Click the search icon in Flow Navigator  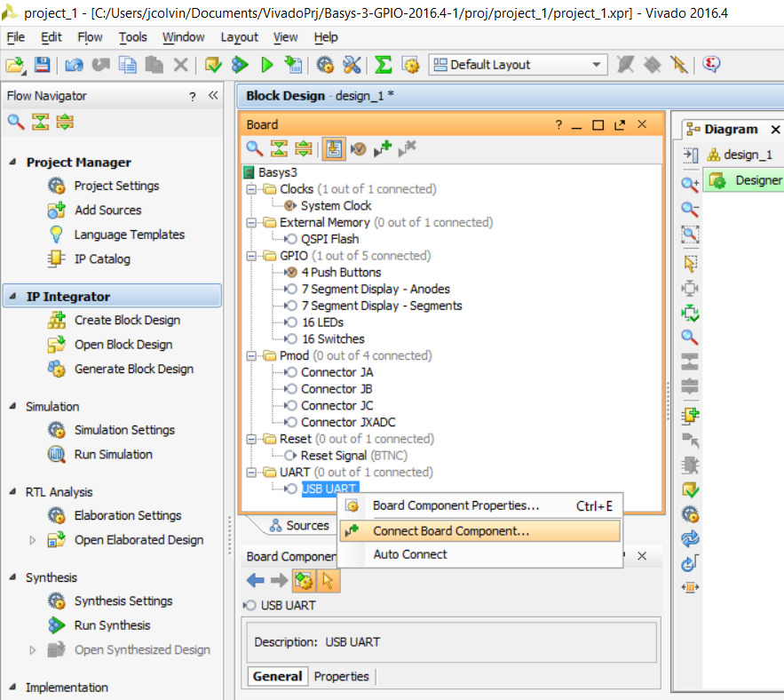click(x=16, y=122)
